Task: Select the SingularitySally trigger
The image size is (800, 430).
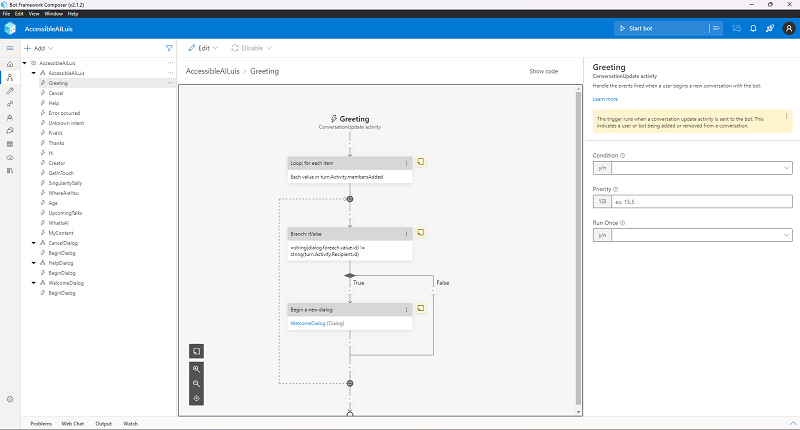Action: 65,183
